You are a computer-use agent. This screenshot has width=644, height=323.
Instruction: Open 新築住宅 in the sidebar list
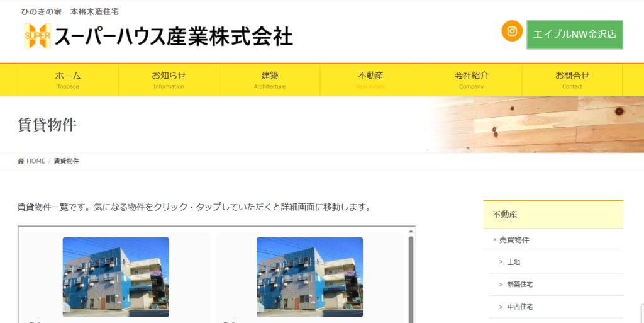tap(519, 285)
